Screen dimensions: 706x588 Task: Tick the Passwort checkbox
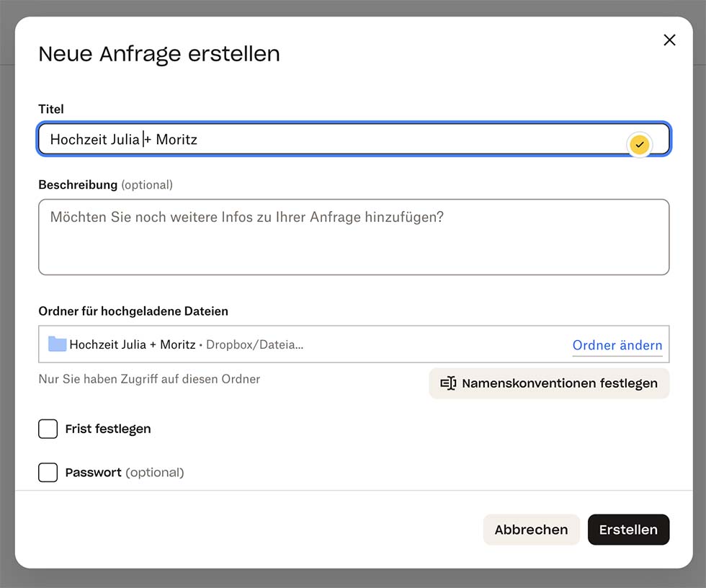coord(48,473)
